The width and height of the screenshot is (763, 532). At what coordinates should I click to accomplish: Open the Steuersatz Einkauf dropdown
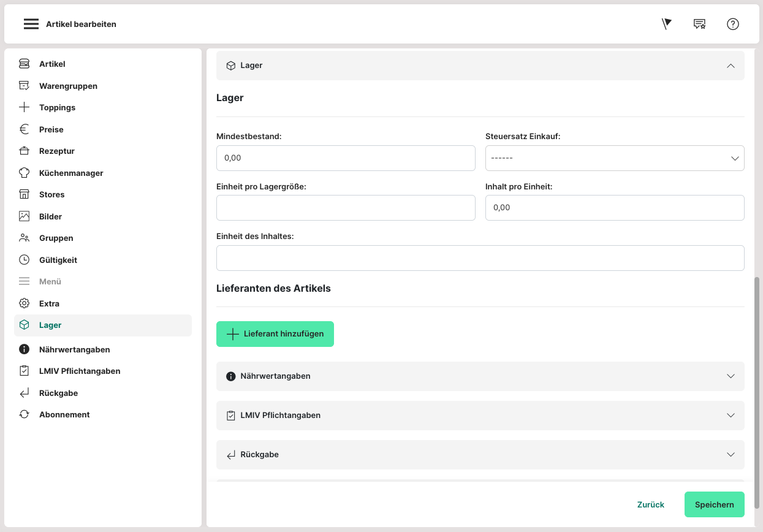tap(614, 158)
